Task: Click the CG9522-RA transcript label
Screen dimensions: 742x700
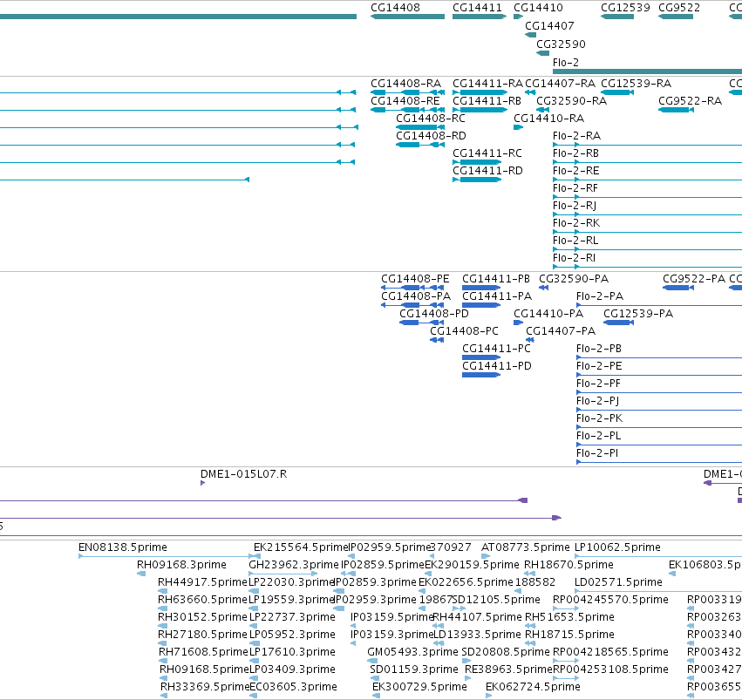Action: [x=690, y=101]
